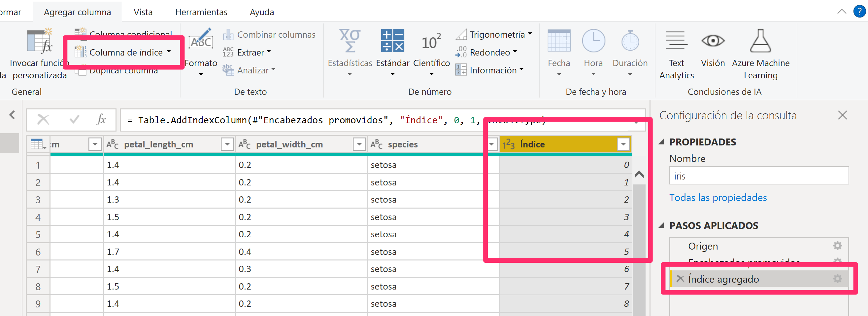Click the Estándar operations icon
This screenshot has width=868, height=316.
392,41
